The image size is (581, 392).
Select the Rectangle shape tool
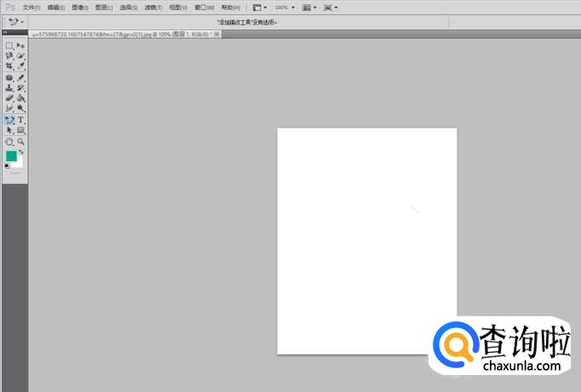(20, 130)
